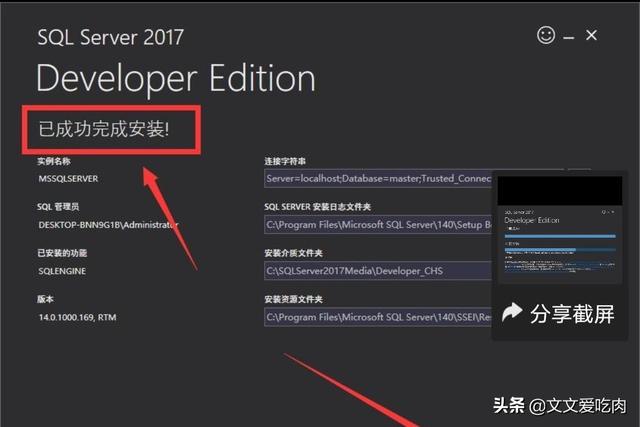Click the installation media folder field

[378, 271]
